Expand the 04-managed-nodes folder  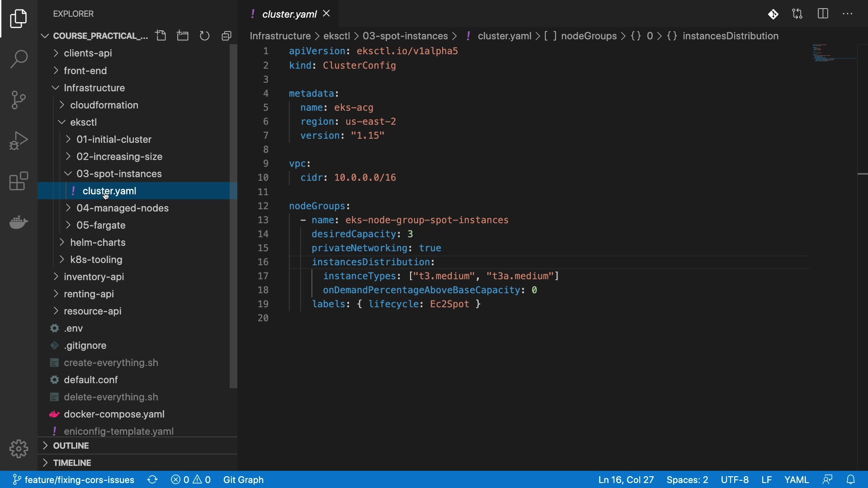click(122, 208)
